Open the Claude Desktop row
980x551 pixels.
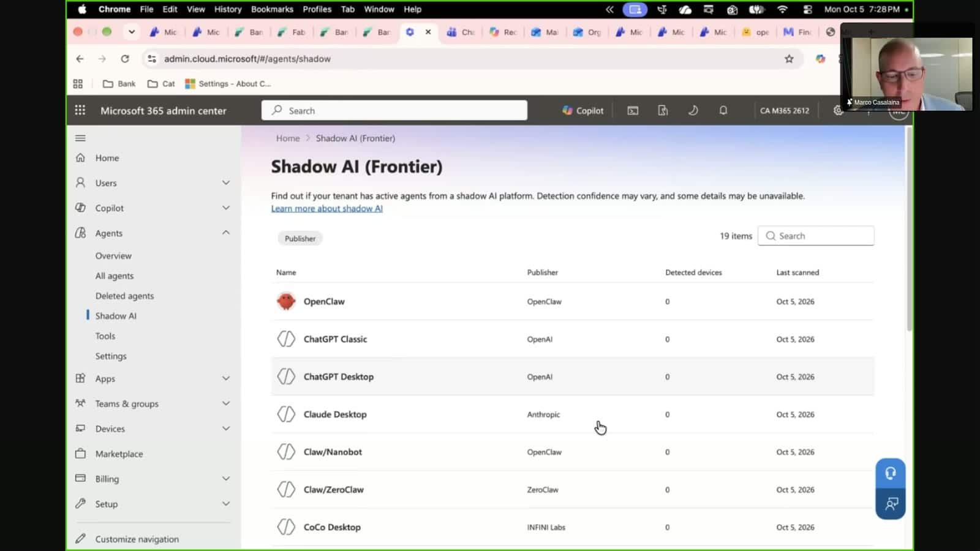(x=573, y=414)
